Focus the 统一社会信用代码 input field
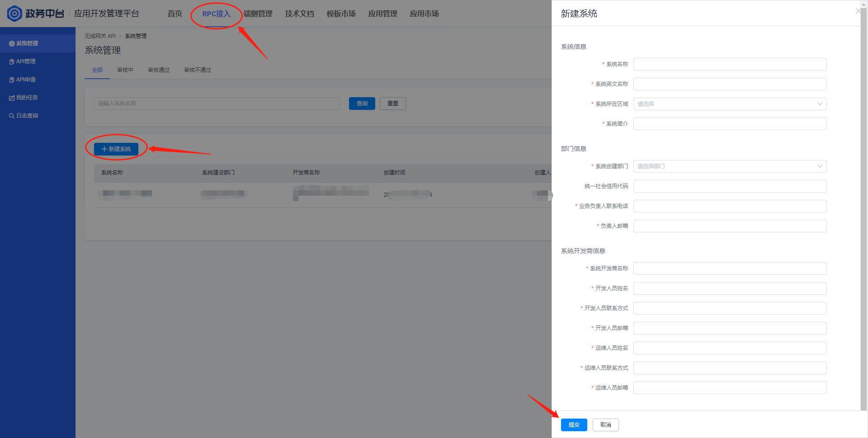Image resolution: width=868 pixels, height=438 pixels. pyautogui.click(x=730, y=186)
